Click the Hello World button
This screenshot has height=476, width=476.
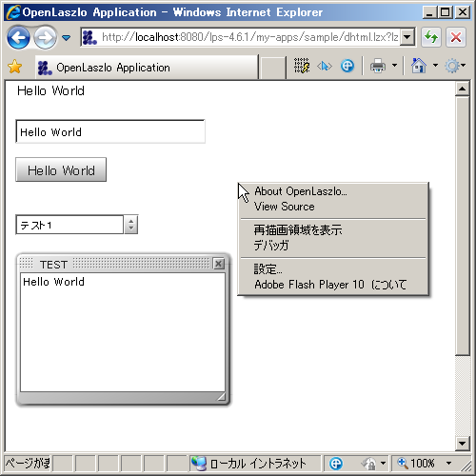[61, 169]
